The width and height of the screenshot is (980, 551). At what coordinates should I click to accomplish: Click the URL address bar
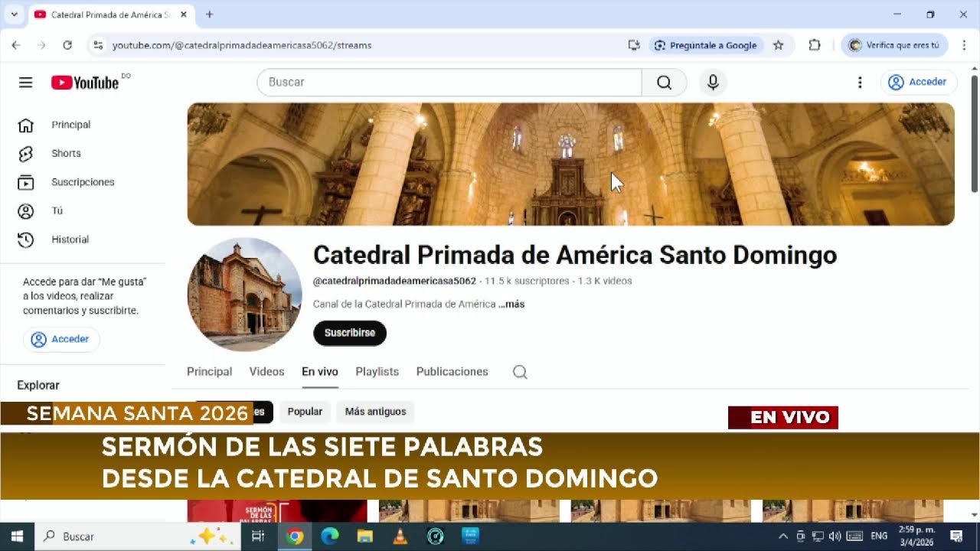tap(360, 45)
